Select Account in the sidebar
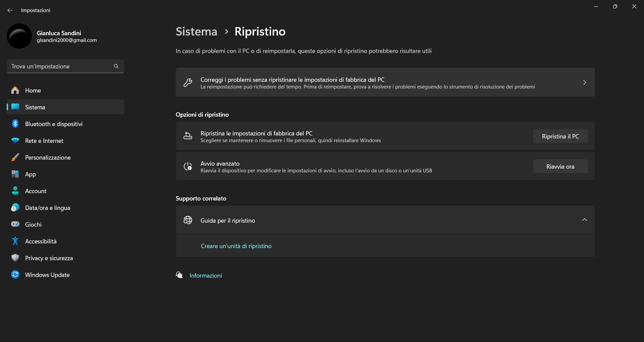 [36, 191]
